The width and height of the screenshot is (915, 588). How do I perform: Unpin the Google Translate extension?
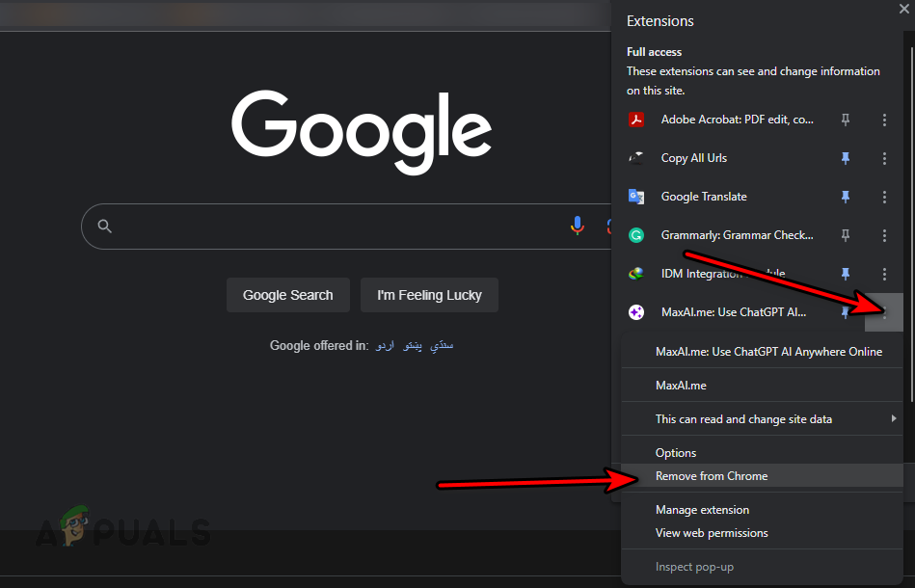point(845,197)
